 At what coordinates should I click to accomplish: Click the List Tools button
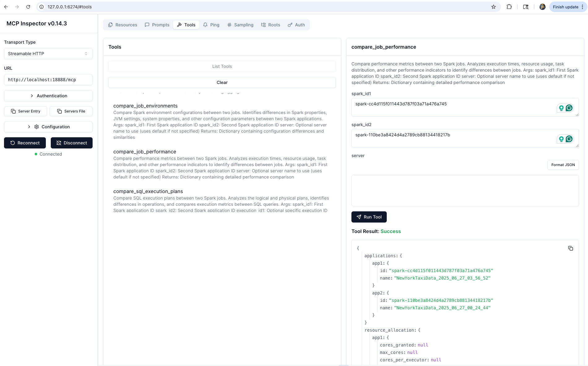click(x=222, y=66)
